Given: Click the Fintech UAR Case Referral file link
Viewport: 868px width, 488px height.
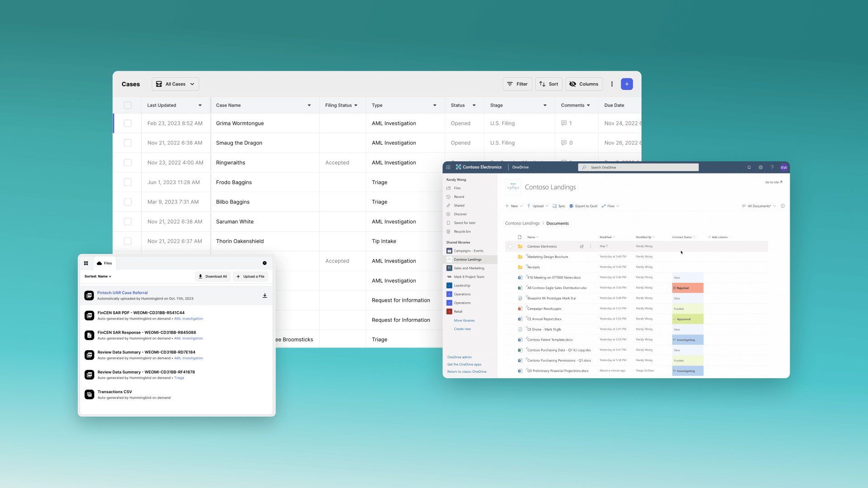Looking at the screenshot, I should pyautogui.click(x=123, y=292).
